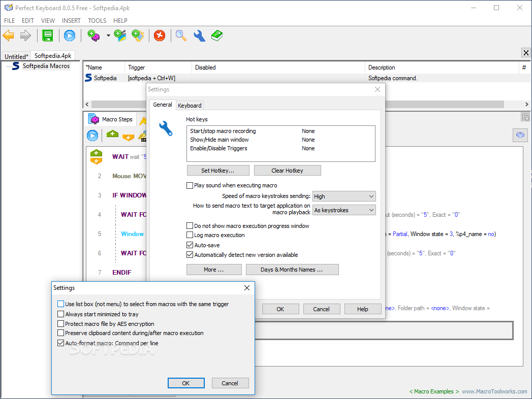Enable Play sound when executing macro
Image resolution: width=532 pixels, height=399 pixels.
pyautogui.click(x=190, y=185)
